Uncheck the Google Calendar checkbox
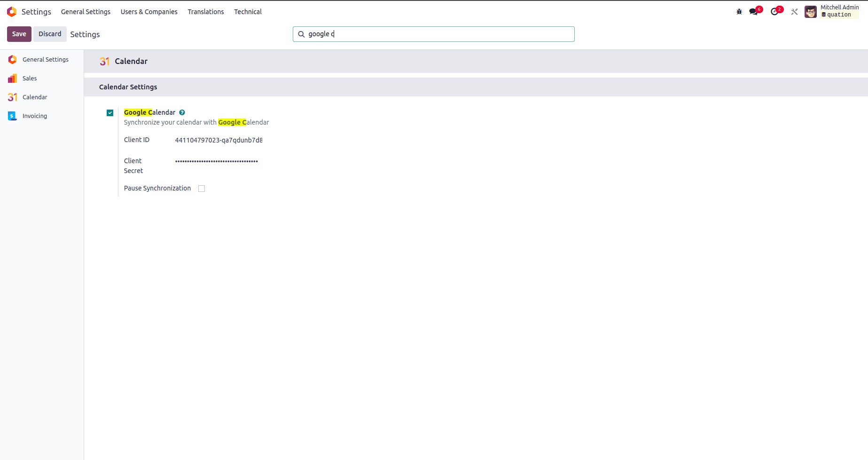The image size is (868, 460). pos(110,113)
